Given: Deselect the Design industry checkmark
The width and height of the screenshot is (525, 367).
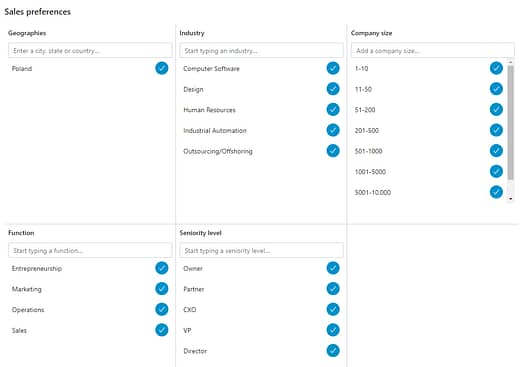Looking at the screenshot, I should [x=333, y=89].
